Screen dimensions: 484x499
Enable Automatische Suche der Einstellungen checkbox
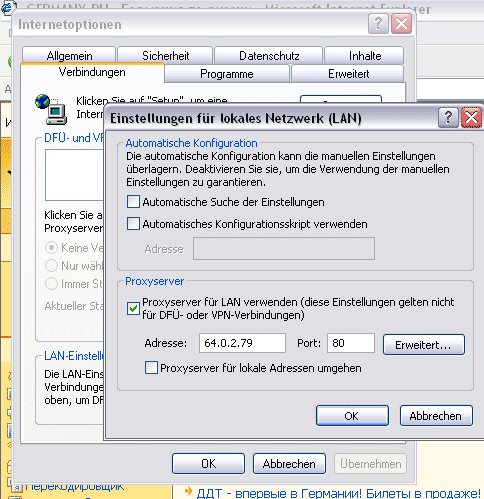133,202
